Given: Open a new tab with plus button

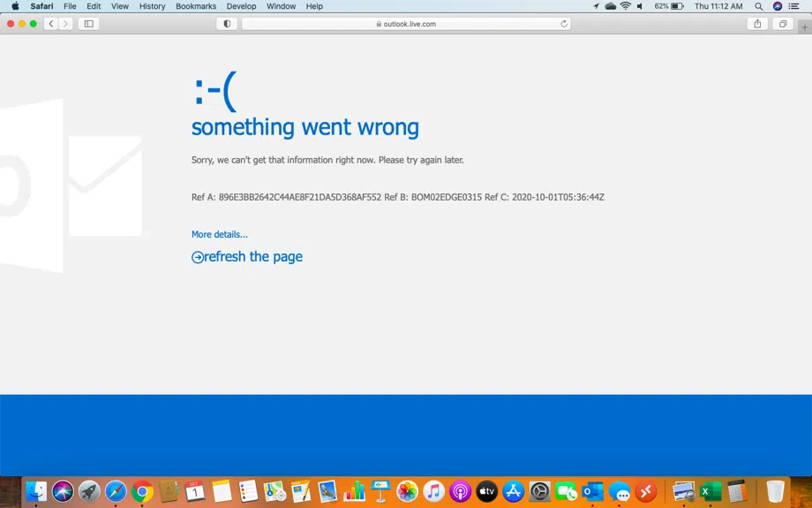Looking at the screenshot, I should tap(805, 27).
